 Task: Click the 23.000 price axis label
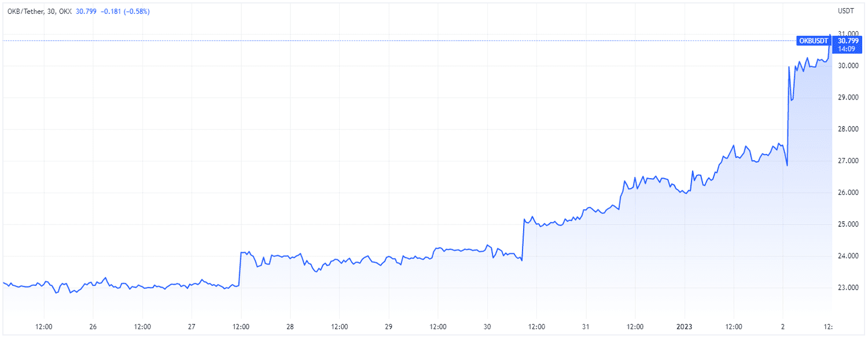coord(848,288)
